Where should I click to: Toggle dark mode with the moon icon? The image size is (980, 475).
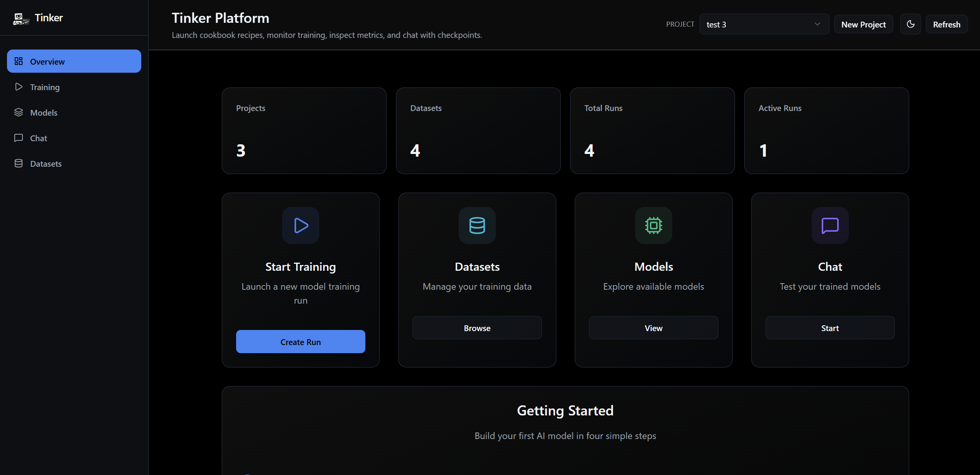click(910, 24)
